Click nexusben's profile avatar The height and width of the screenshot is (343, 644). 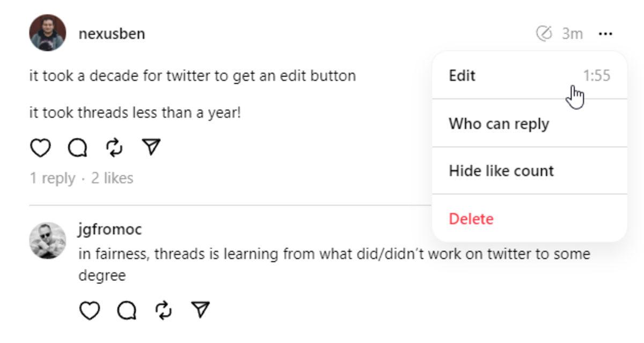coord(48,33)
